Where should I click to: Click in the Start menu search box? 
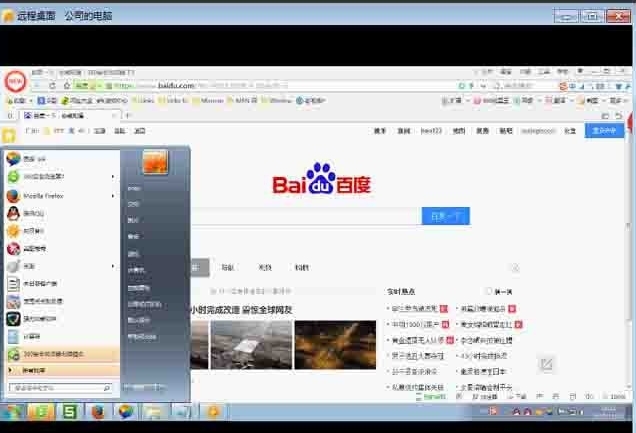point(60,388)
